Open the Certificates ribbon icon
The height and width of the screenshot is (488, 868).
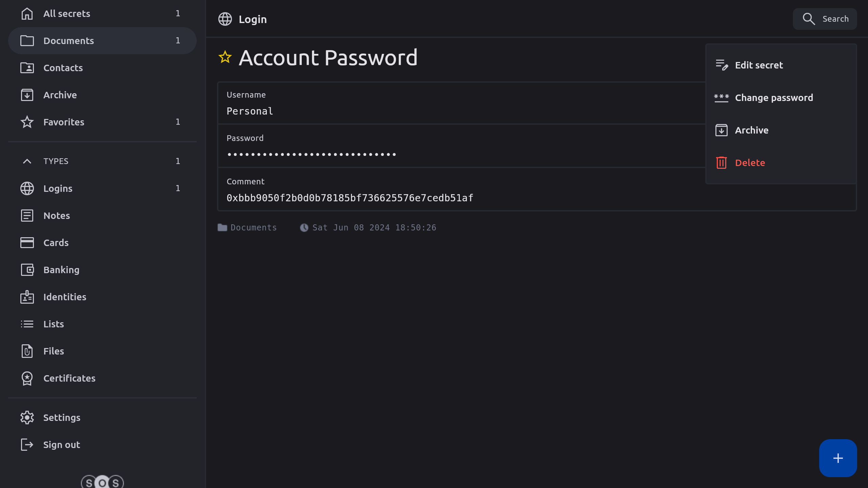[x=27, y=378]
